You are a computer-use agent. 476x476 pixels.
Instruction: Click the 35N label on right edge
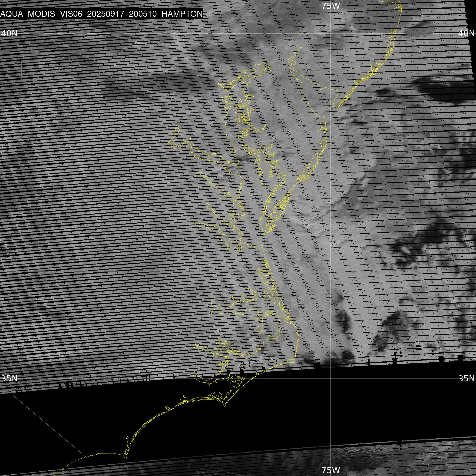466,378
